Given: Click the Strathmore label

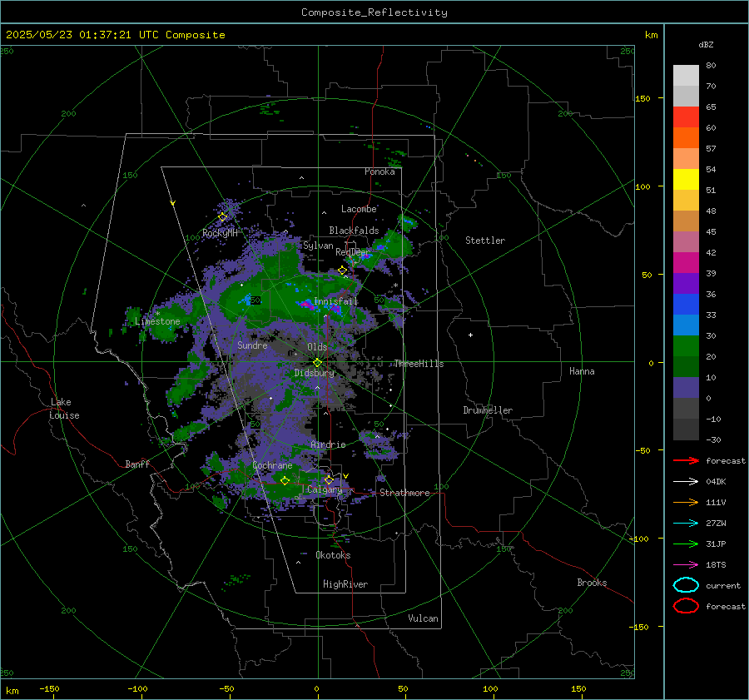Looking at the screenshot, I should (x=404, y=493).
